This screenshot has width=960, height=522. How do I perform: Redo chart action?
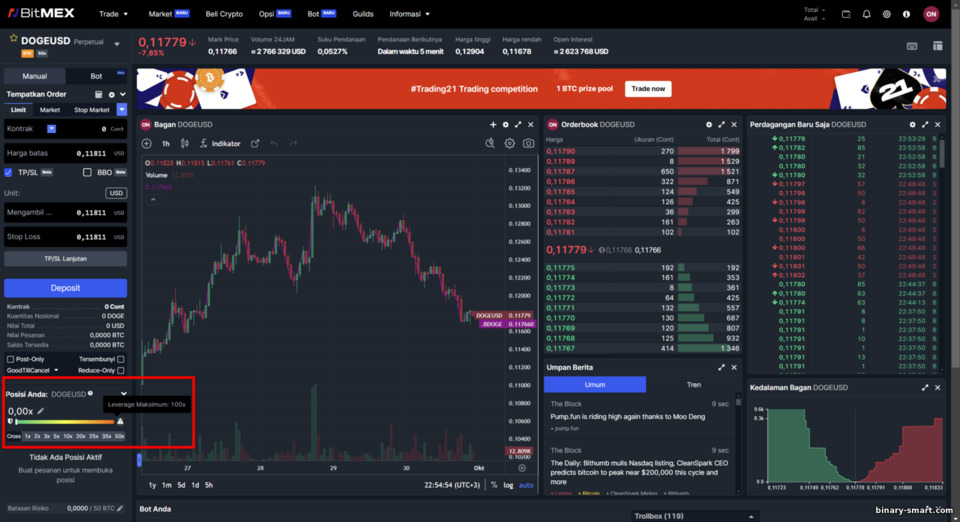pyautogui.click(x=293, y=144)
